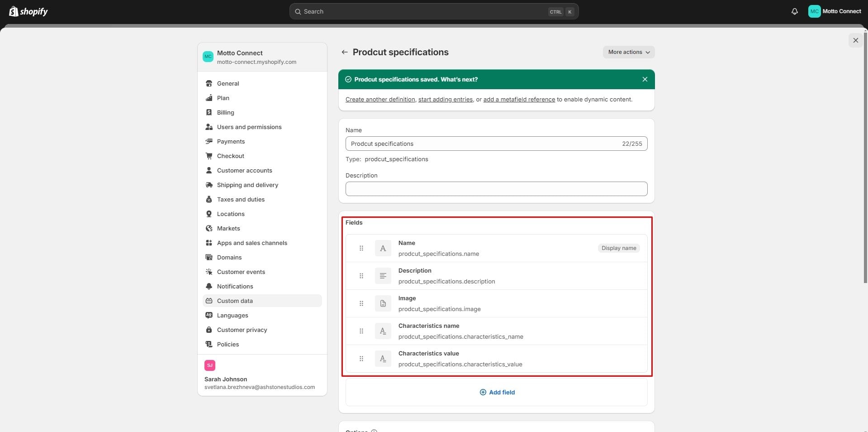868x432 pixels.
Task: Click the Shopify logo
Action: tap(28, 11)
